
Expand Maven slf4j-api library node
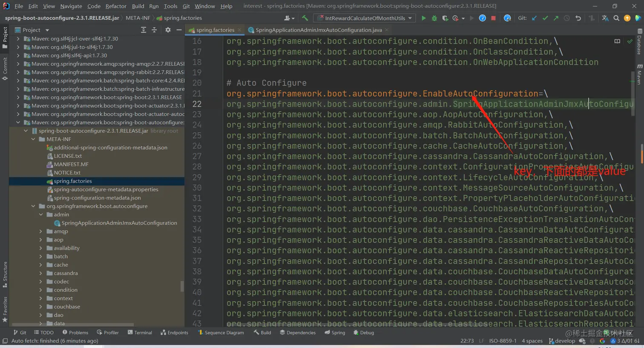[x=18, y=55]
